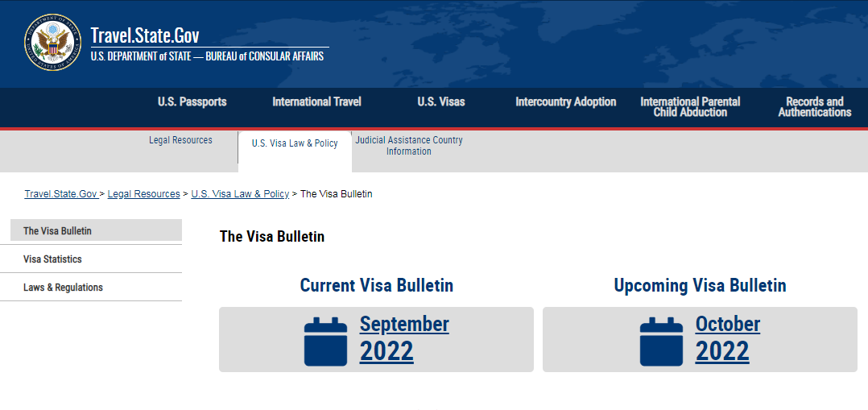The image size is (868, 410).
Task: Open the Intercountry Adoption menu
Action: click(x=566, y=102)
